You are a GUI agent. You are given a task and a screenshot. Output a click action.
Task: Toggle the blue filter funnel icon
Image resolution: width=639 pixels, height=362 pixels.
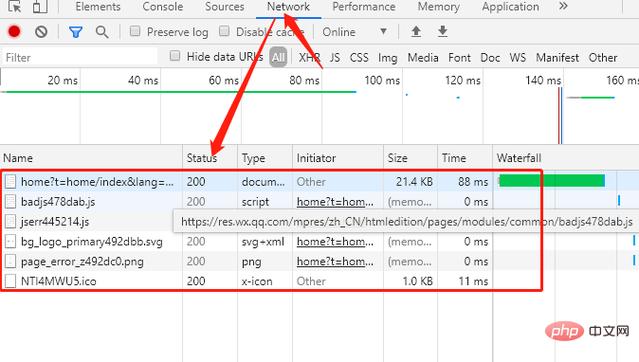click(x=76, y=32)
